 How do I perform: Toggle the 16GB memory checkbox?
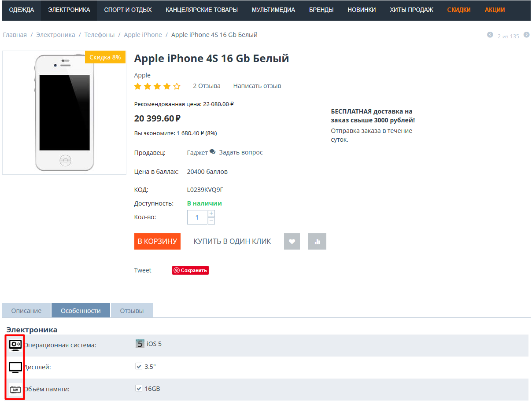[x=139, y=388]
